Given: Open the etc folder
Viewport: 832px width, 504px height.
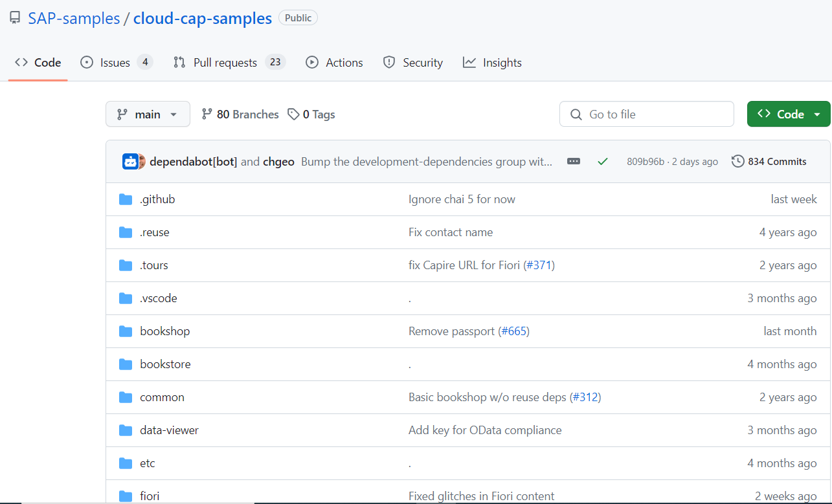Looking at the screenshot, I should tap(148, 463).
